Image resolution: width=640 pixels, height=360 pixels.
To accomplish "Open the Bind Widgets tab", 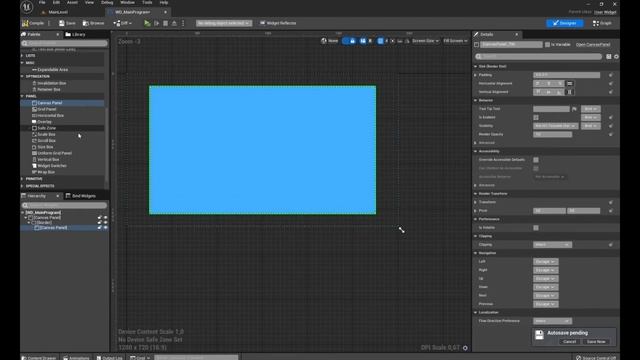I will tap(81, 196).
